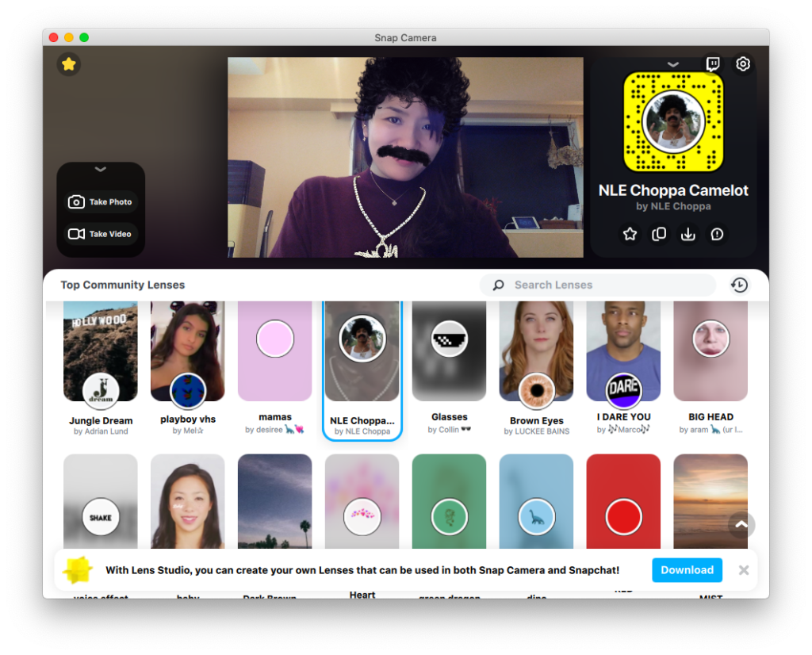
Task: Click the 'by LUCKEE BAINS' author text
Action: point(537,431)
